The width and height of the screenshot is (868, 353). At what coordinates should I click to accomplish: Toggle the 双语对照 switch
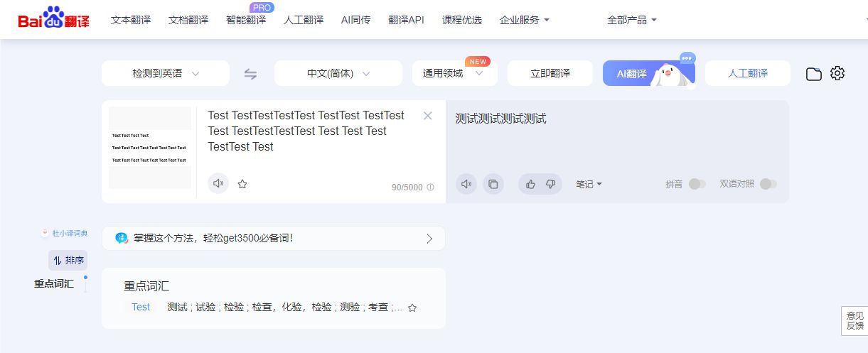point(768,184)
